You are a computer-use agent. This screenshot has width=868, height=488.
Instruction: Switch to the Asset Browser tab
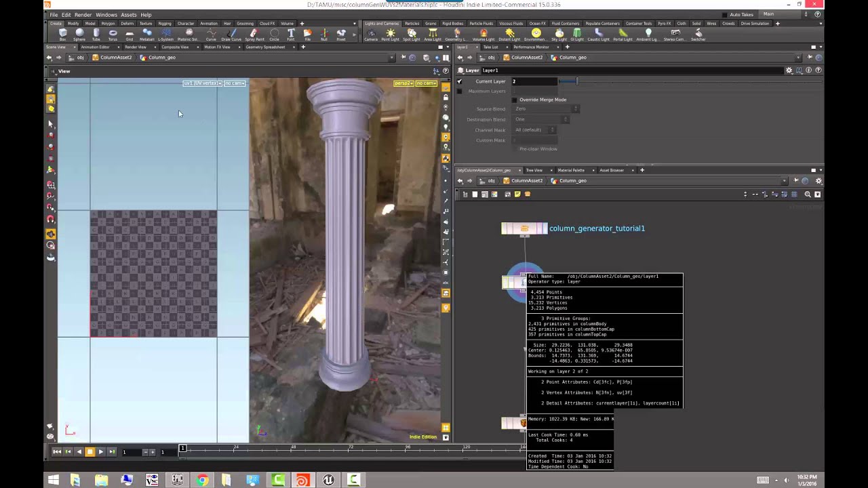pos(611,170)
